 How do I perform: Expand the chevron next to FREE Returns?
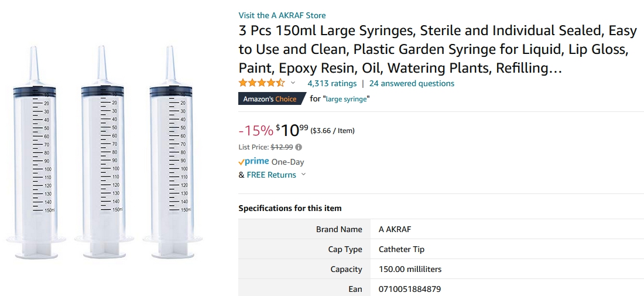tap(303, 175)
